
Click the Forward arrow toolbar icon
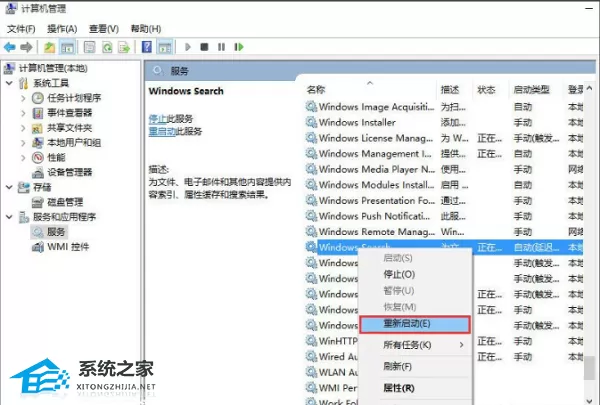point(26,47)
